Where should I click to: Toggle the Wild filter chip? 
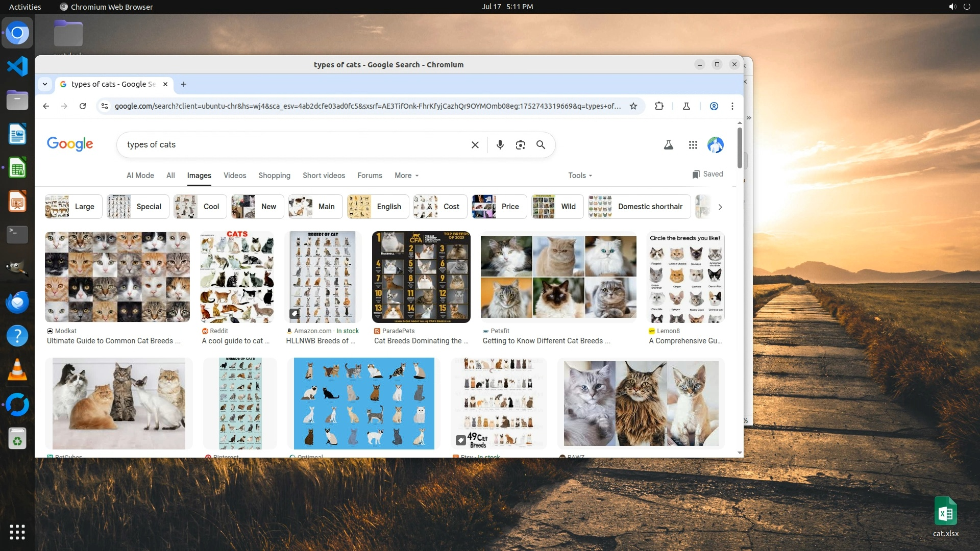(557, 207)
